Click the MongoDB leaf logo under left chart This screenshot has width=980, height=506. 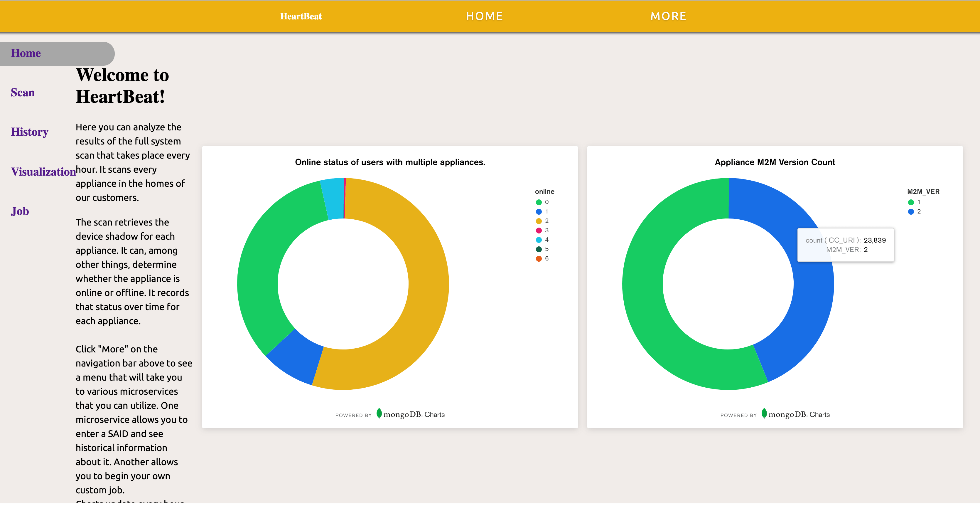379,413
